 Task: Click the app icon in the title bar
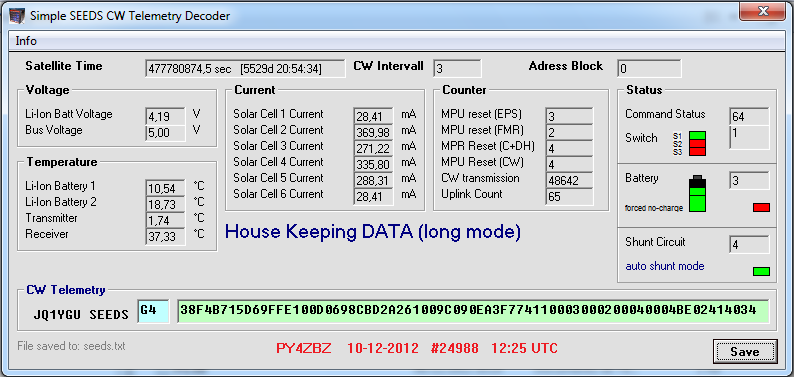point(17,15)
